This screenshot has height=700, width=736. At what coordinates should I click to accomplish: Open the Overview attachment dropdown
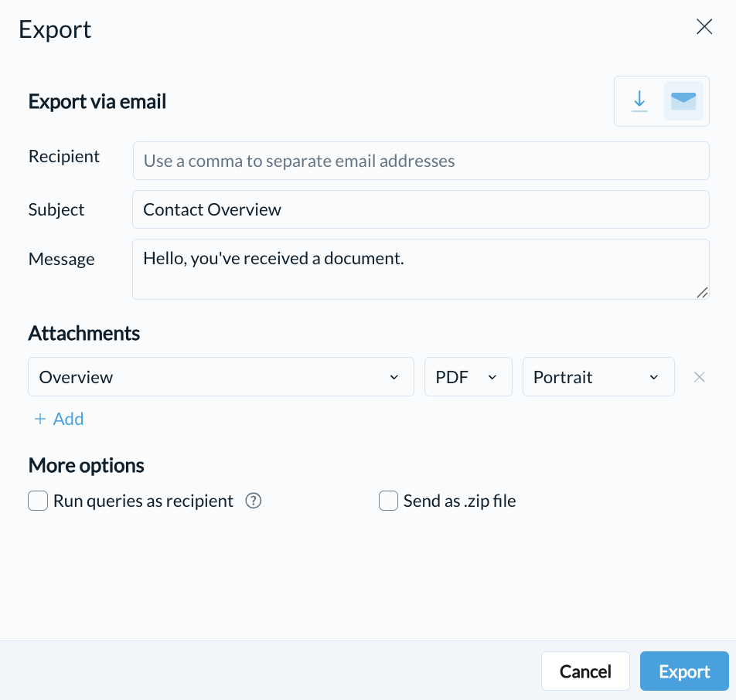pos(221,377)
